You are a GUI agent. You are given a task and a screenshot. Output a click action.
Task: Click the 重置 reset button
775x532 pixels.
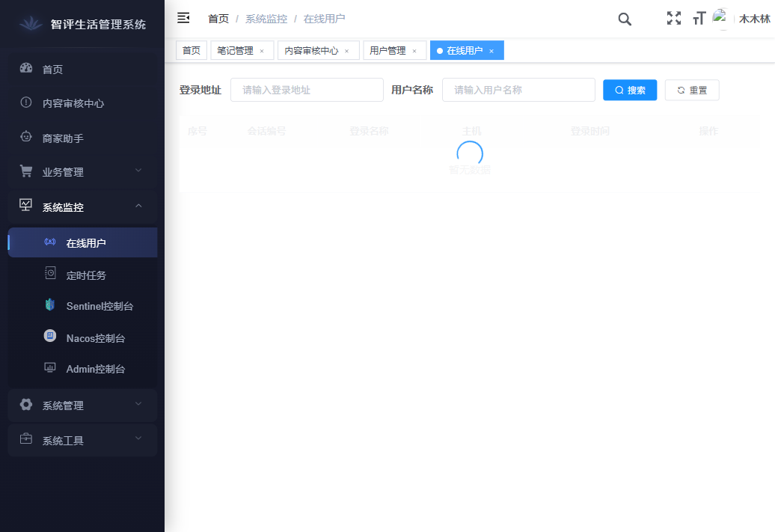[692, 90]
